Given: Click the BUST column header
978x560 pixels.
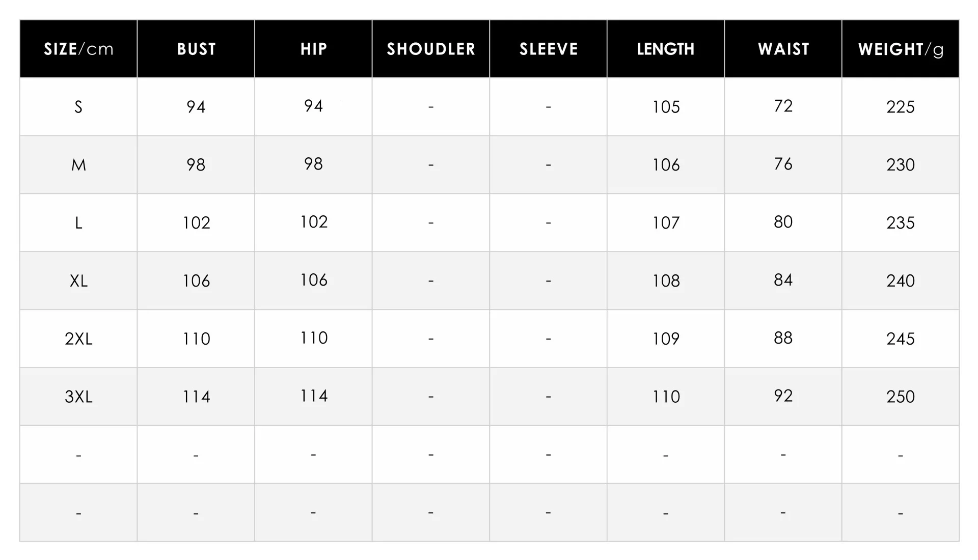Looking at the screenshot, I should (196, 49).
